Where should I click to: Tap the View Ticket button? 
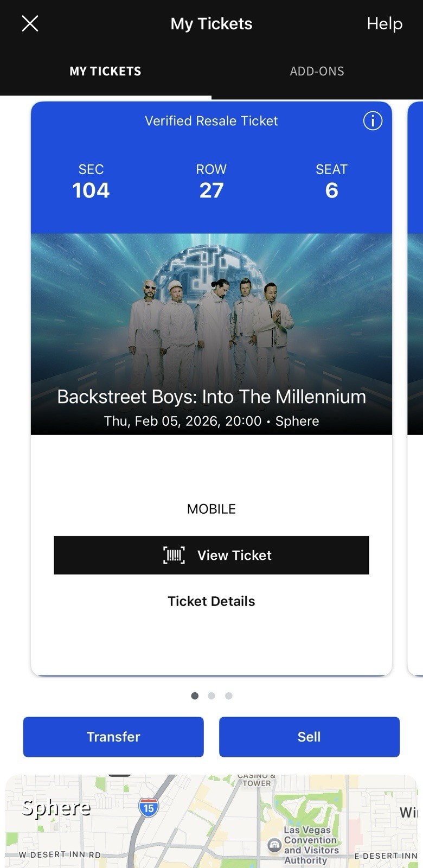[x=211, y=555]
